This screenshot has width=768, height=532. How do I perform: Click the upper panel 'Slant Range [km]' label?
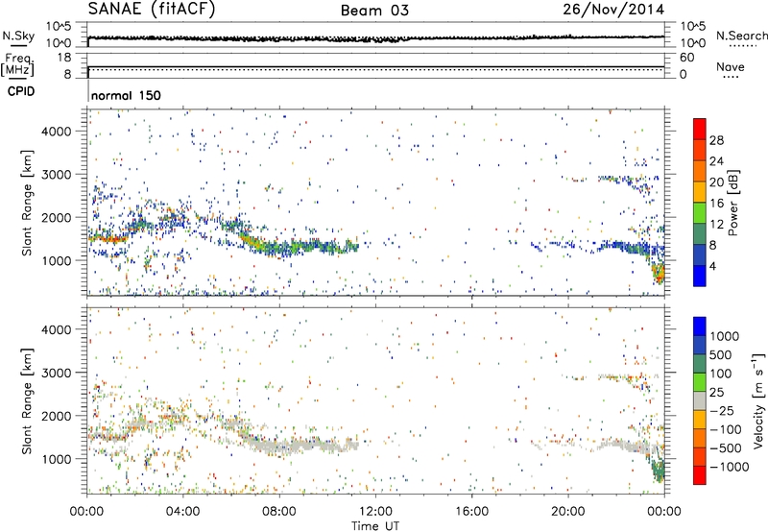[28, 203]
